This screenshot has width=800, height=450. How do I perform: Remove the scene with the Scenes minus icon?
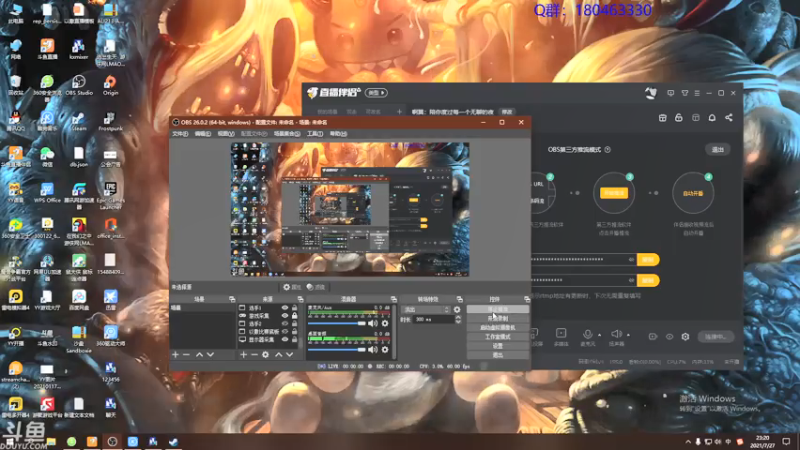tap(186, 355)
